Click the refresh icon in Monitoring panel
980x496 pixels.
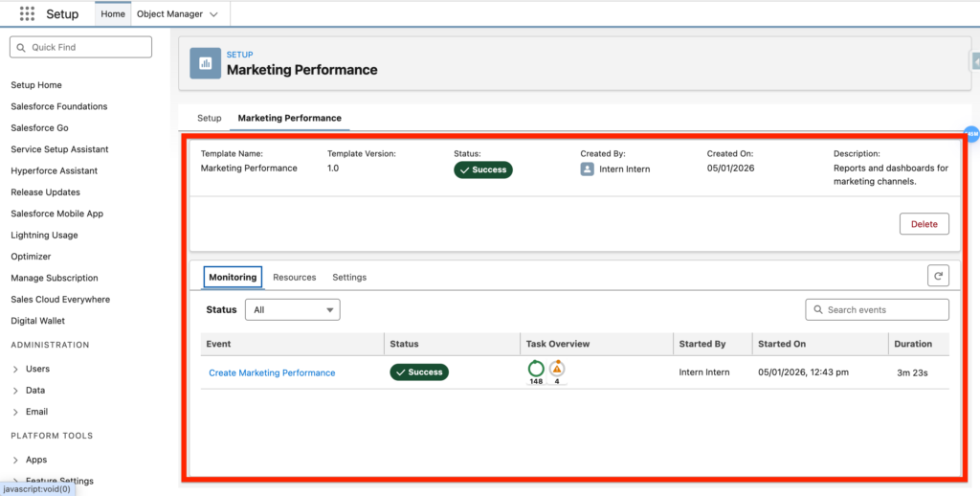click(x=938, y=276)
